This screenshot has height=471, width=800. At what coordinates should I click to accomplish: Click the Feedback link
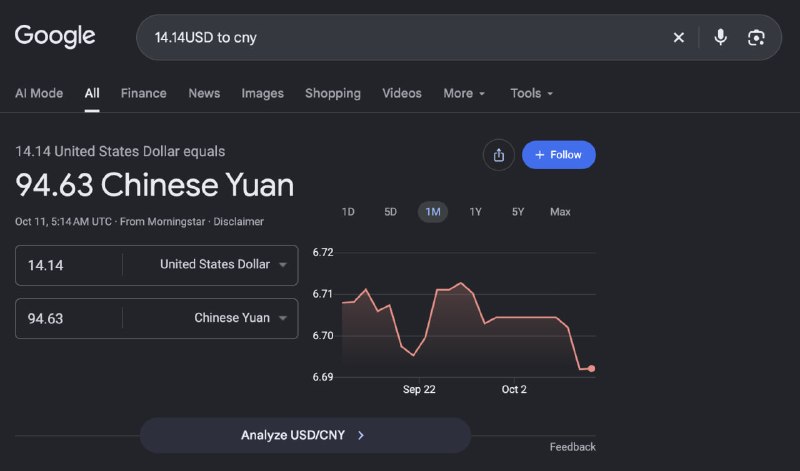(x=572, y=447)
